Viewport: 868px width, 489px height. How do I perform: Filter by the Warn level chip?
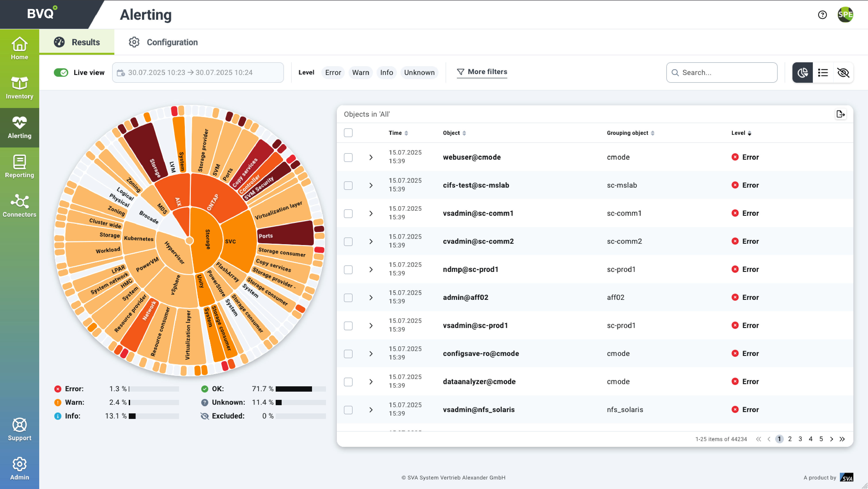point(360,73)
